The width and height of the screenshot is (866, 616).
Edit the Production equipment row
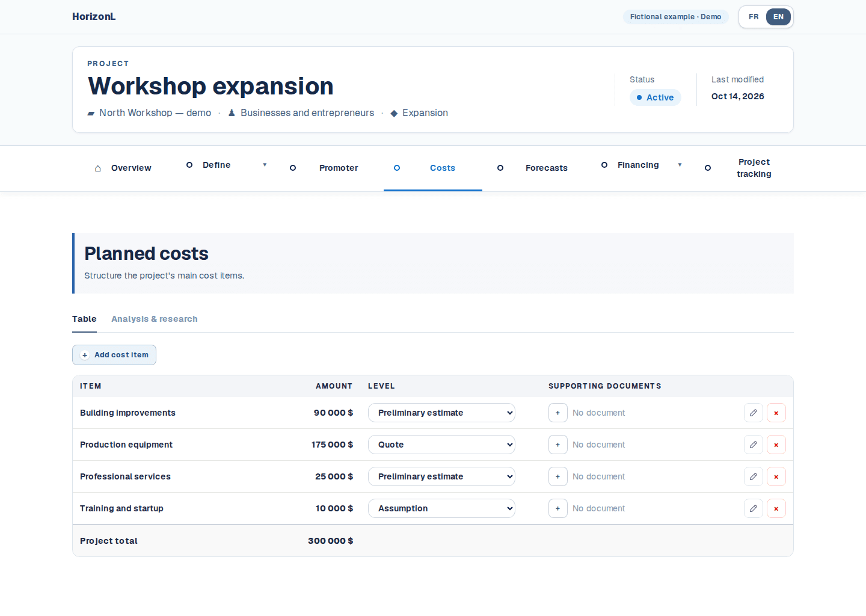tap(754, 445)
